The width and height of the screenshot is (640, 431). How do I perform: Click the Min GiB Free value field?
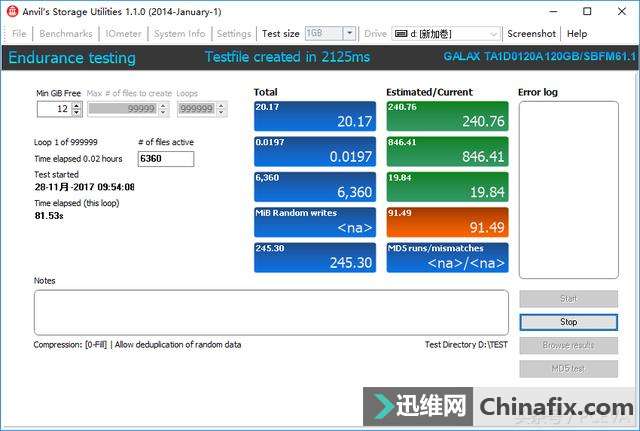point(53,109)
